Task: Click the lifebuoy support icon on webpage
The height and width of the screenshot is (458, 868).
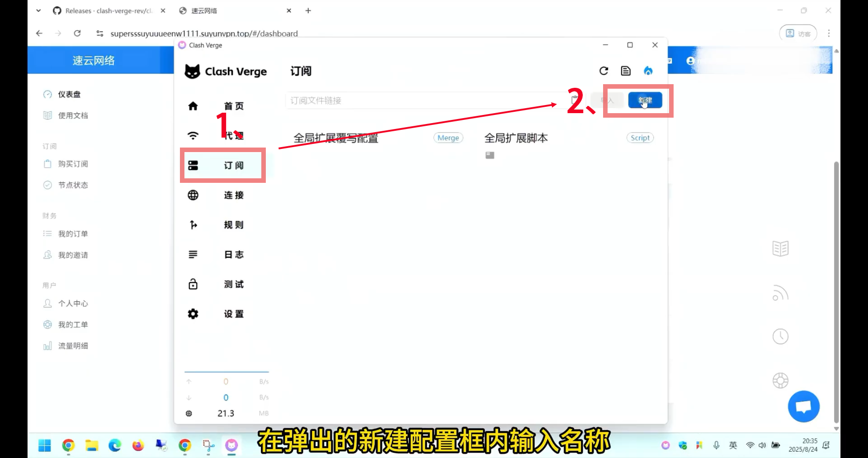Action: click(780, 380)
